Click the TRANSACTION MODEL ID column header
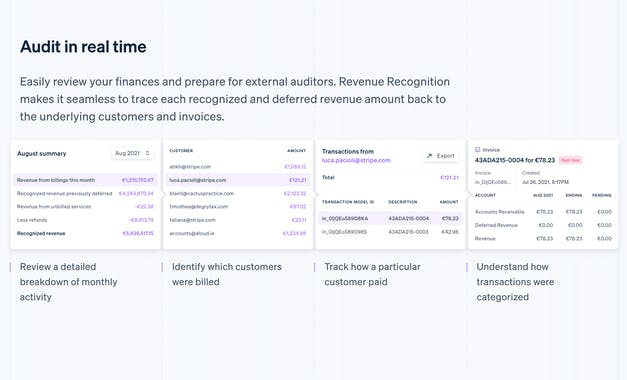 (x=348, y=202)
